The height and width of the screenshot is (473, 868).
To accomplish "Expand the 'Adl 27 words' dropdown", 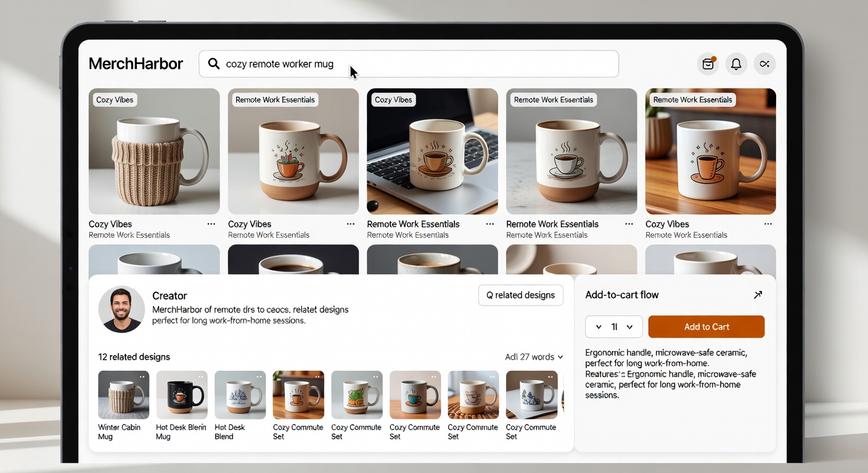I will (x=534, y=357).
